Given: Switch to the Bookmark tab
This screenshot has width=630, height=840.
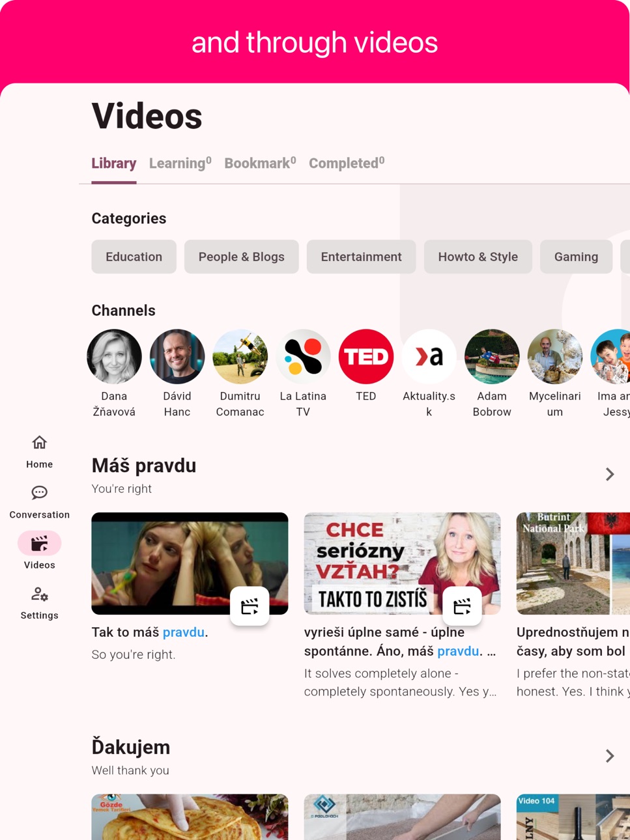Looking at the screenshot, I should [x=260, y=163].
